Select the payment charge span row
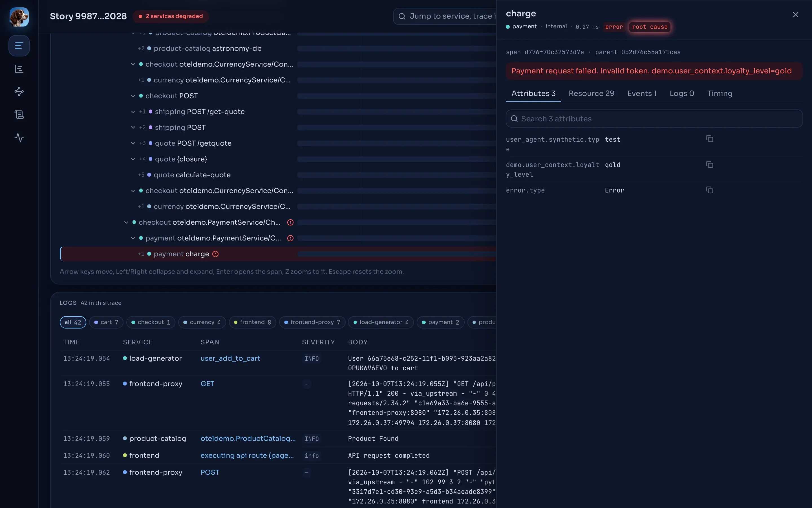 point(278,254)
